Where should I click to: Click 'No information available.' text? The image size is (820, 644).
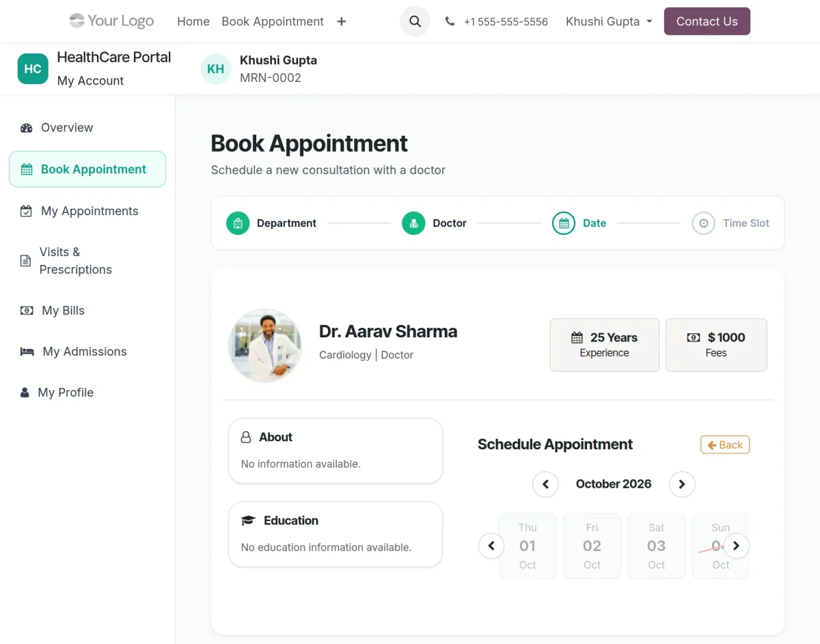[301, 464]
